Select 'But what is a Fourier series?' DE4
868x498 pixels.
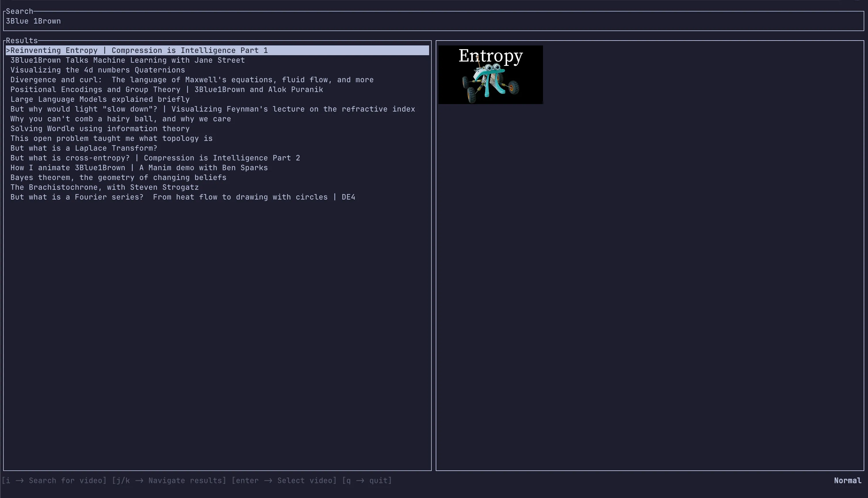pyautogui.click(x=217, y=197)
